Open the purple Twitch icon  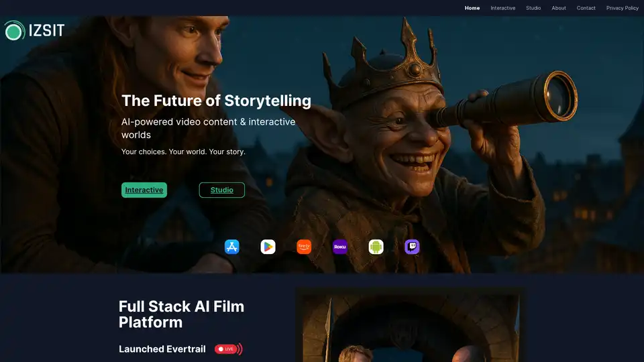[x=412, y=247]
